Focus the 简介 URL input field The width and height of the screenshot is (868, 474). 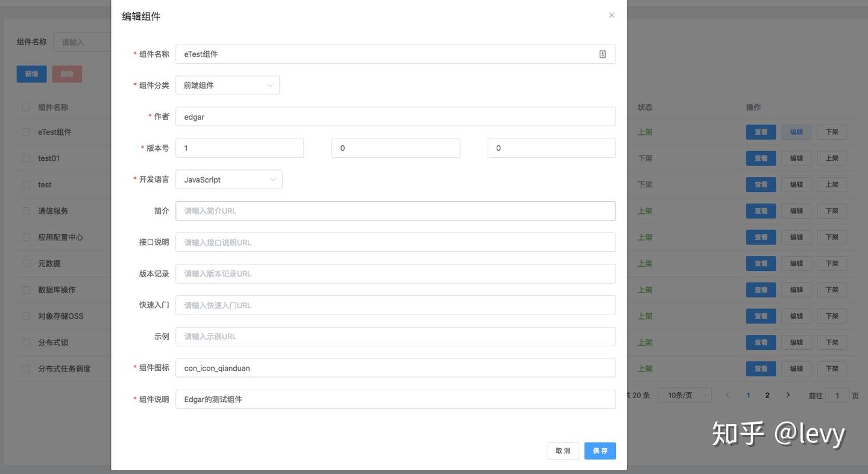(x=395, y=211)
